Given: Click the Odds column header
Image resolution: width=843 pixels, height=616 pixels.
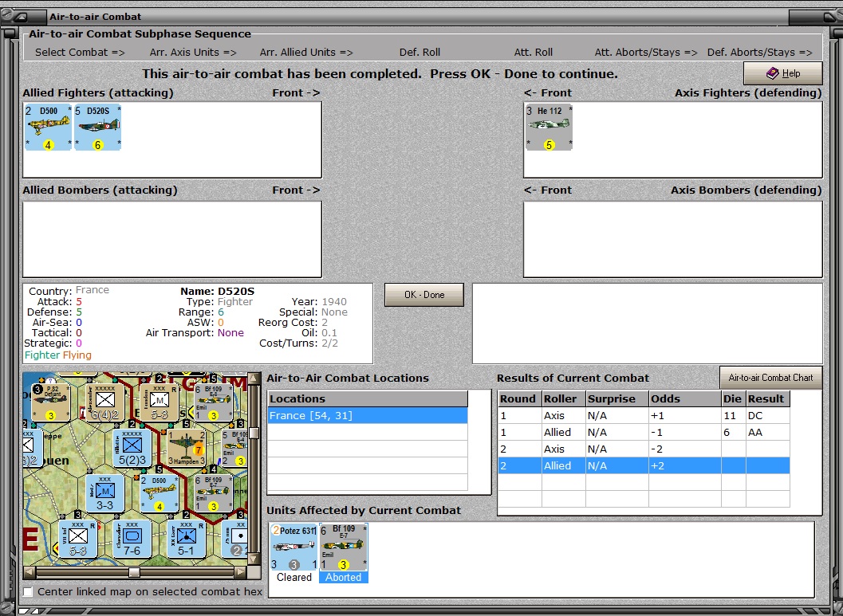Looking at the screenshot, I should pos(685,398).
